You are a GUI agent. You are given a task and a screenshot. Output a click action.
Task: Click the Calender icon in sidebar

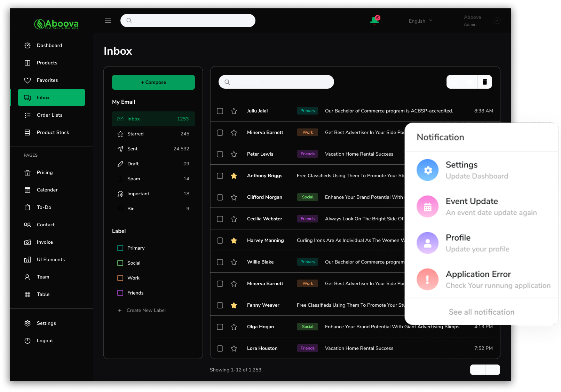(x=27, y=190)
